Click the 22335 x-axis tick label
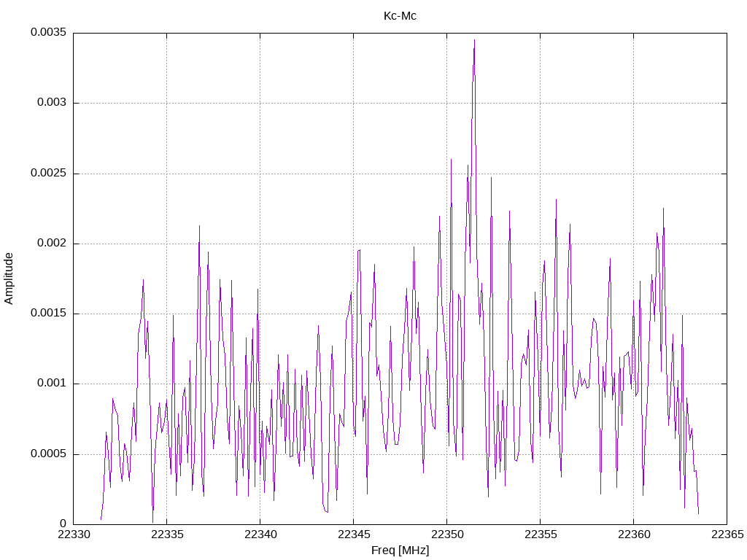 (x=167, y=534)
